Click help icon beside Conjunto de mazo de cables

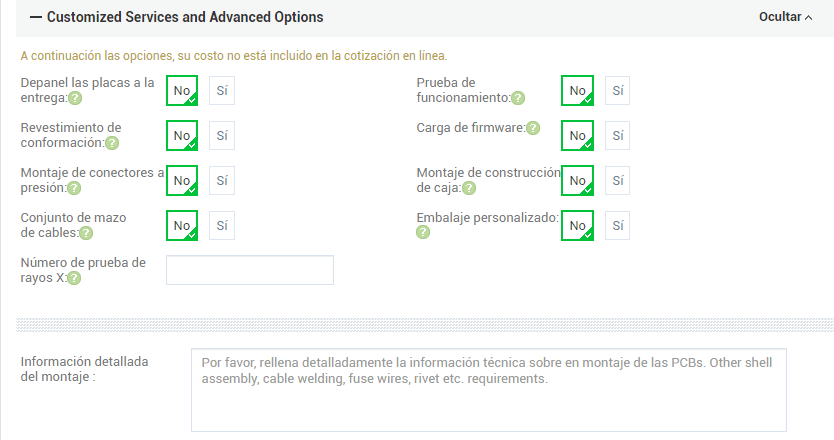[86, 233]
